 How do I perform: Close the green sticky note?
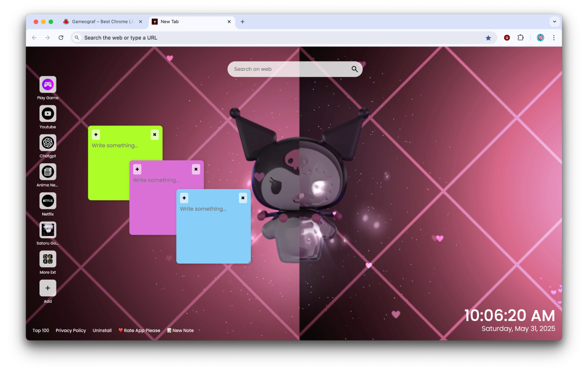[155, 135]
